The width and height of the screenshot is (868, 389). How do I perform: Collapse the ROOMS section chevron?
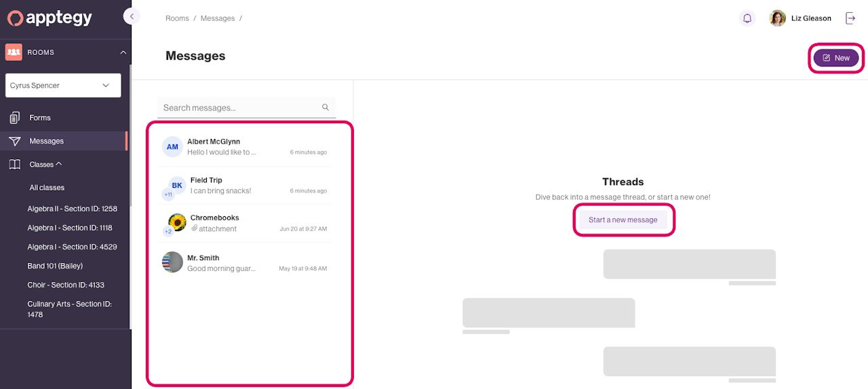click(123, 52)
